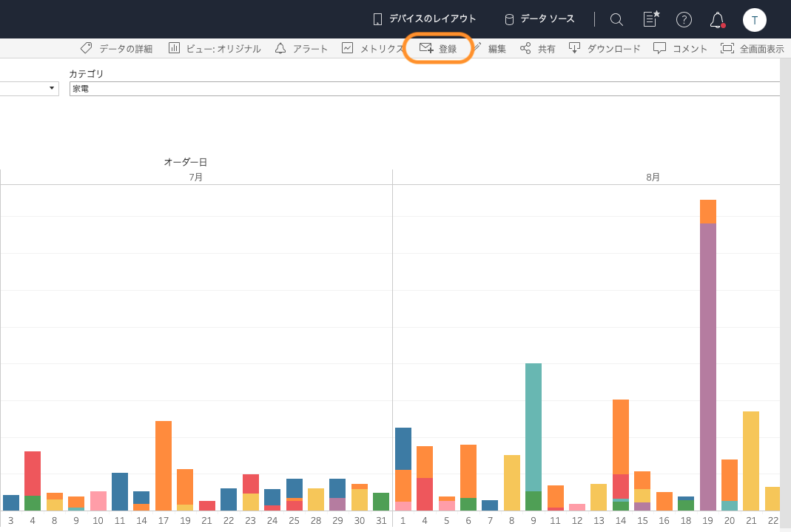Select the blue bar on July 22

tap(229, 499)
